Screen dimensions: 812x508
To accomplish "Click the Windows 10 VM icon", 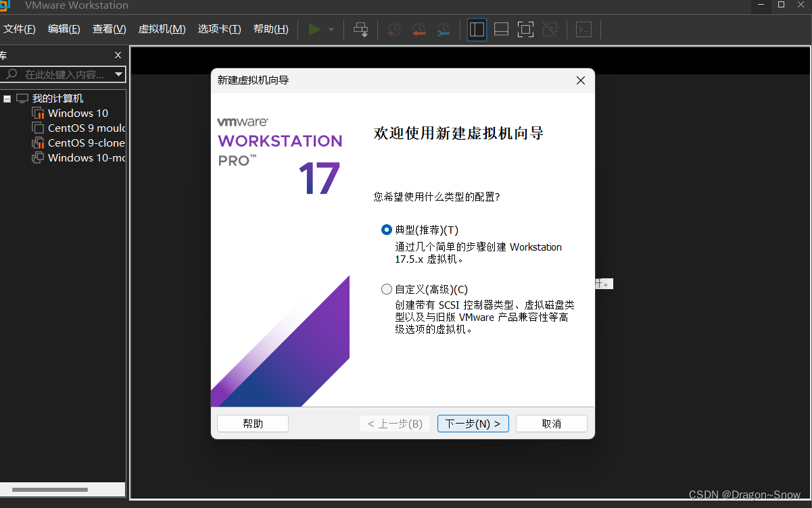I will (x=38, y=113).
